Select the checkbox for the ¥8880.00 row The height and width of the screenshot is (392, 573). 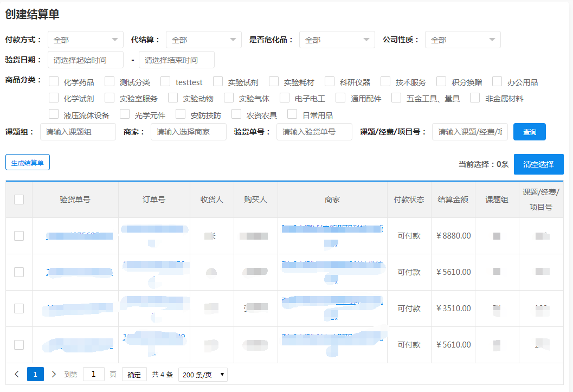pyautogui.click(x=19, y=236)
